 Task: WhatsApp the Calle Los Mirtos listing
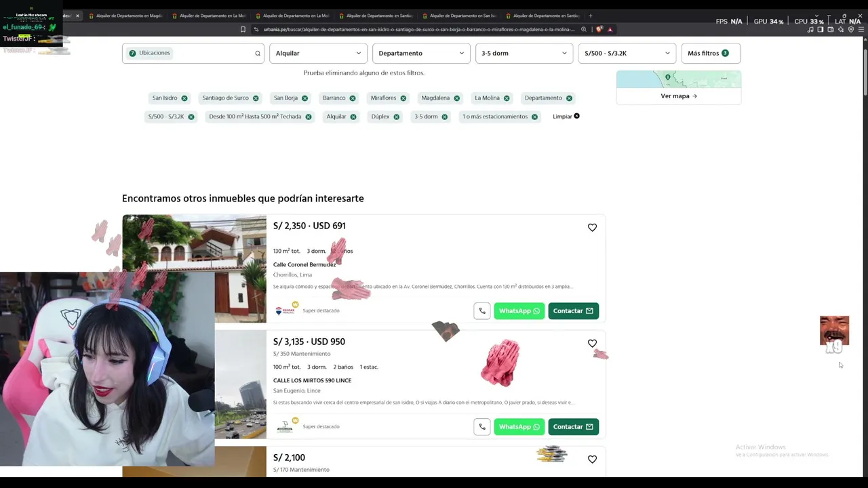coord(519,427)
